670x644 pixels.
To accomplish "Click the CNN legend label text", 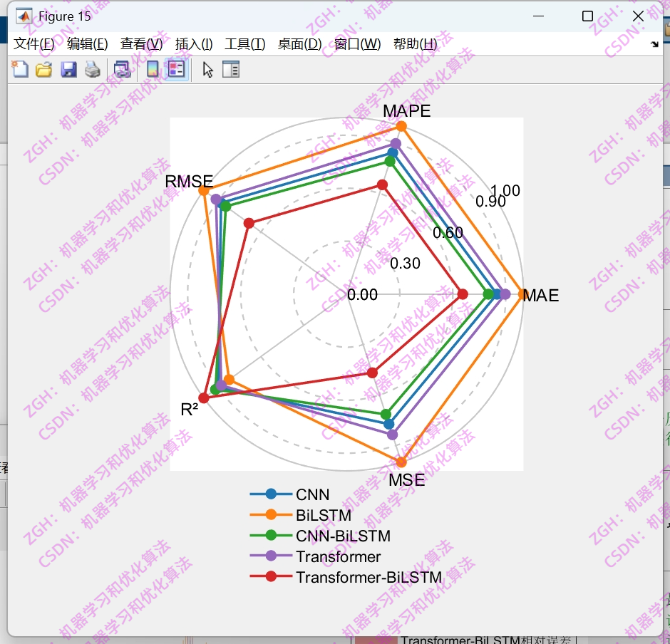I will (312, 494).
